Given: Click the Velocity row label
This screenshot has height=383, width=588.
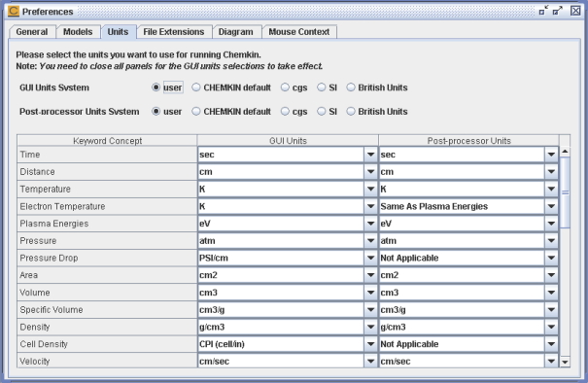Looking at the screenshot, I should click(34, 362).
